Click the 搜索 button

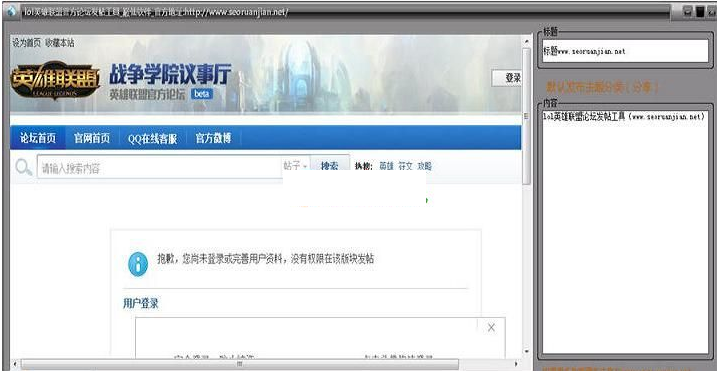(330, 165)
